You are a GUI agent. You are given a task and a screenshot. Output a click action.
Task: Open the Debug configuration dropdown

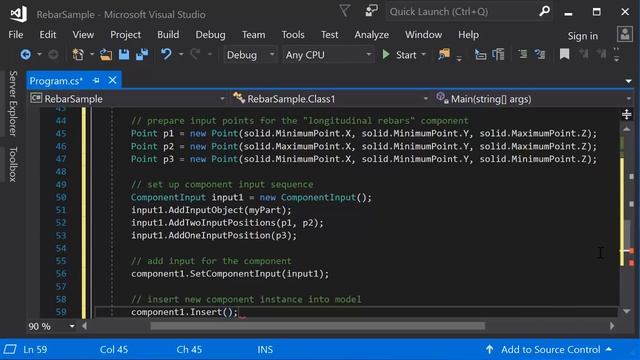pyautogui.click(x=249, y=55)
